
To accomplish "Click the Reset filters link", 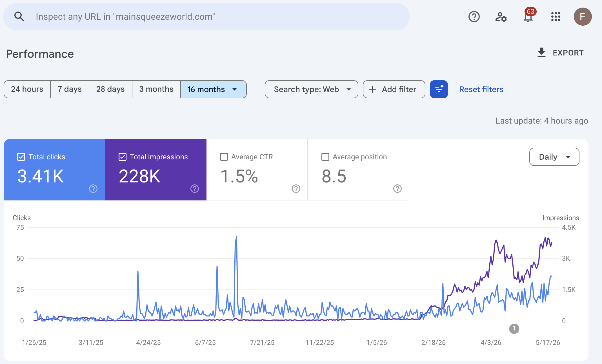I will (481, 89).
